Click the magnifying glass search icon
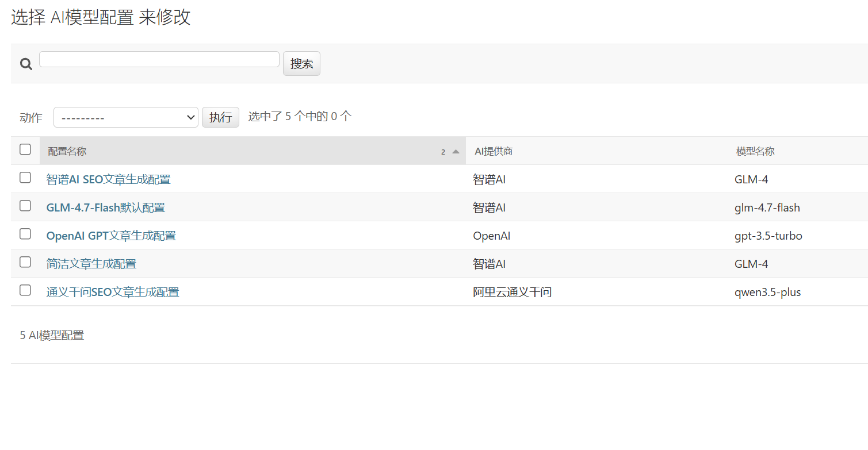 [x=26, y=64]
